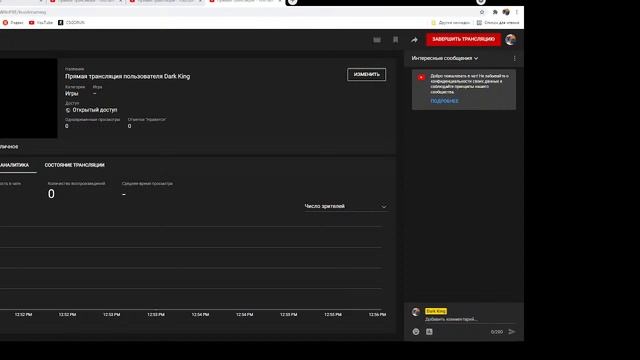Click the dark rectangular icon left of the bookmark
This screenshot has height=360, width=640.
(377, 40)
